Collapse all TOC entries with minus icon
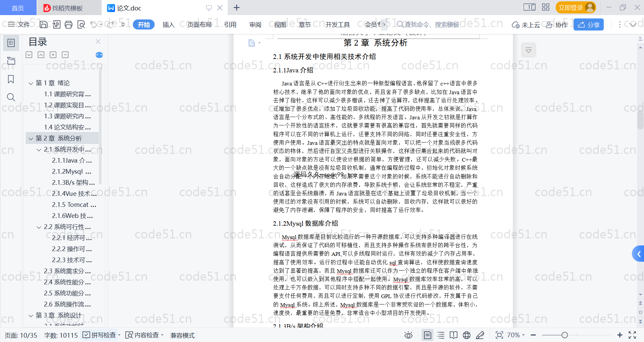This screenshot has height=342, width=644. [x=65, y=55]
